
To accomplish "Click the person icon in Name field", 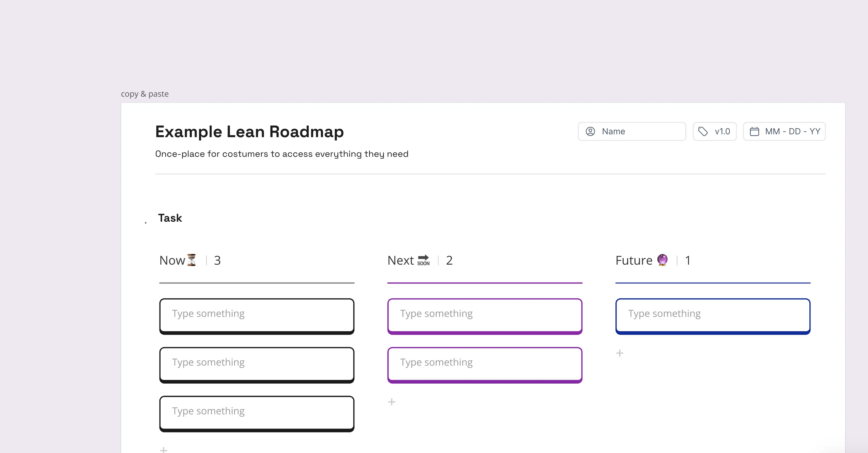I will (590, 131).
